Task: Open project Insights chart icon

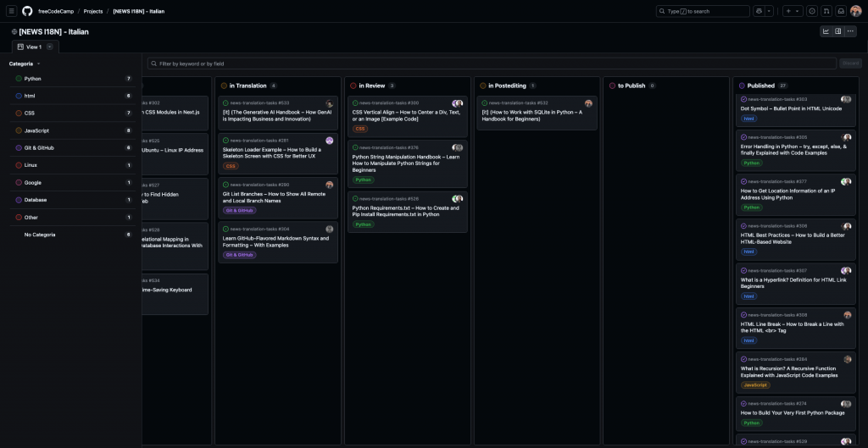Action: click(x=826, y=31)
